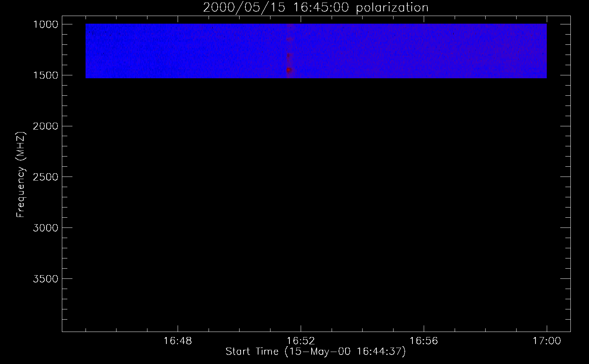The width and height of the screenshot is (589, 364).
Task: Click the 2000 frequency tick label
Action: click(46, 126)
